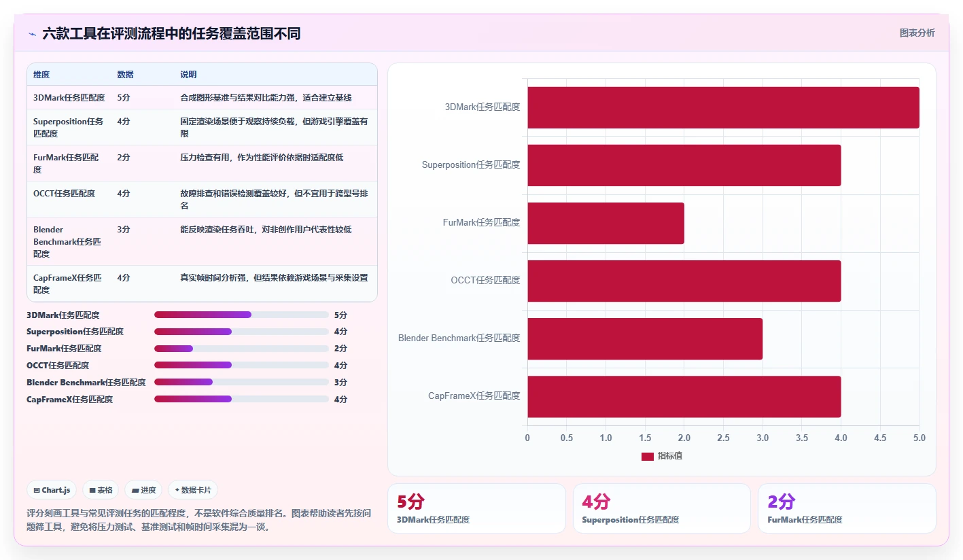
Task: Click description 压力检查有用
Action: tap(262, 158)
